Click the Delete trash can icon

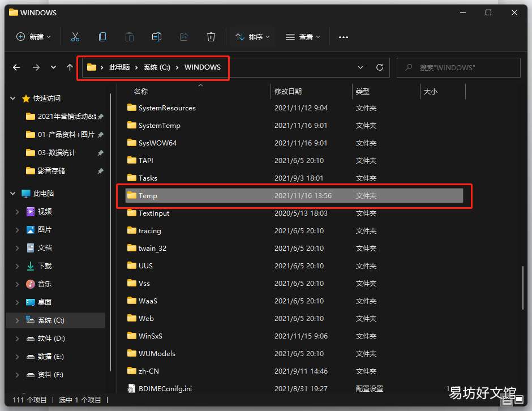pyautogui.click(x=211, y=37)
